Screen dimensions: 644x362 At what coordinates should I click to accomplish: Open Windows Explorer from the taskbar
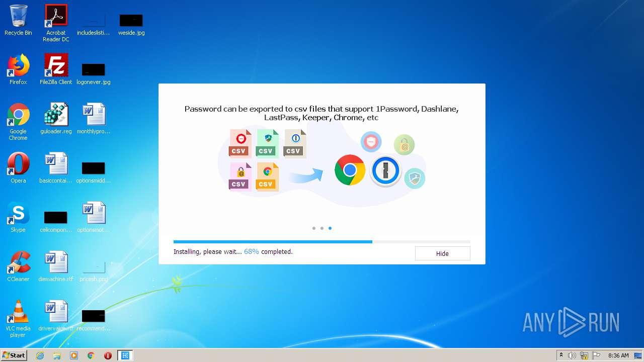[57, 355]
